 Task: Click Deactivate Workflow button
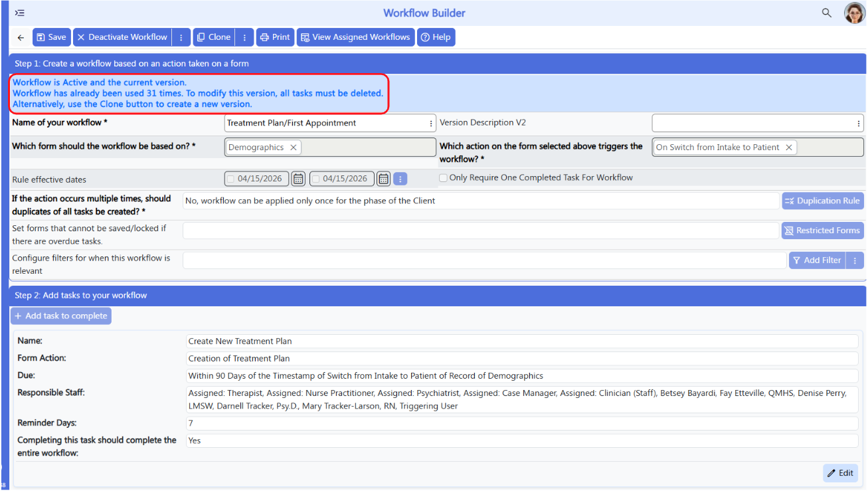click(x=122, y=37)
